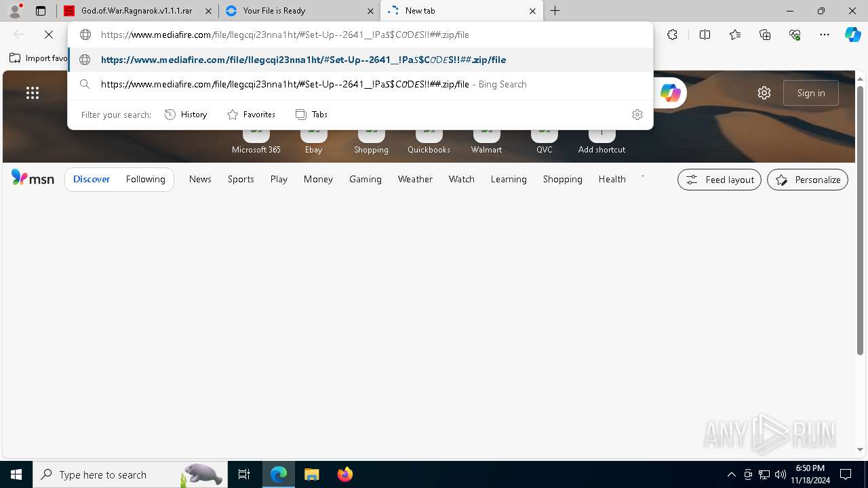Filter search by Tabs
The height and width of the screenshot is (488, 868).
pos(311,115)
